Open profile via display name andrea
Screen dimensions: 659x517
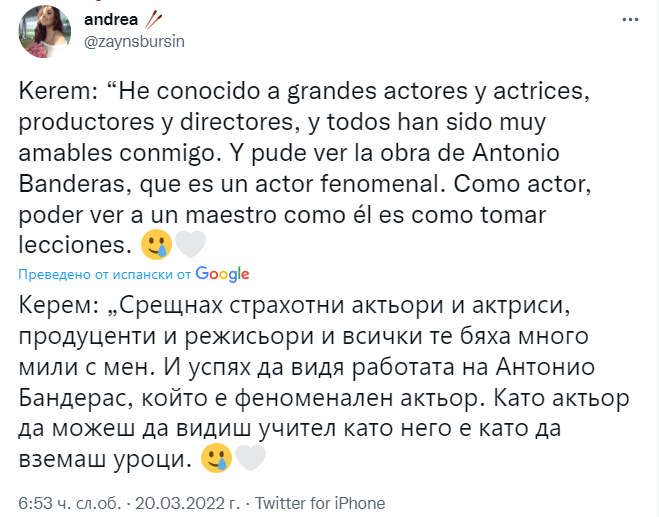pyautogui.click(x=109, y=19)
